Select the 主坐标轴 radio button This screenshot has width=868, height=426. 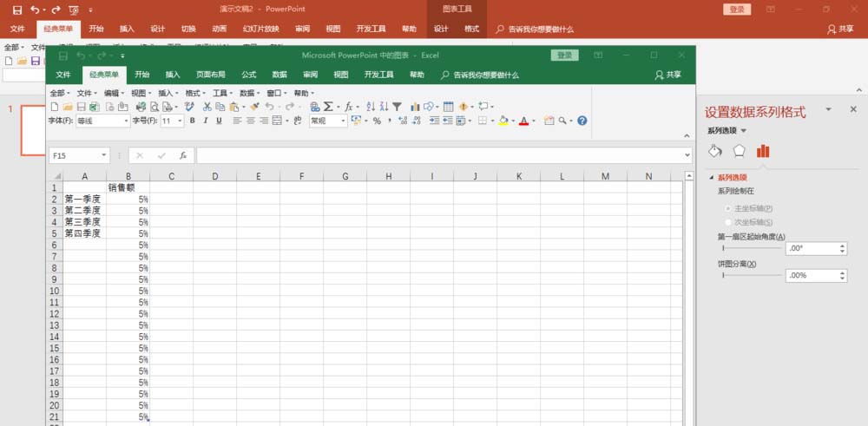pos(728,208)
